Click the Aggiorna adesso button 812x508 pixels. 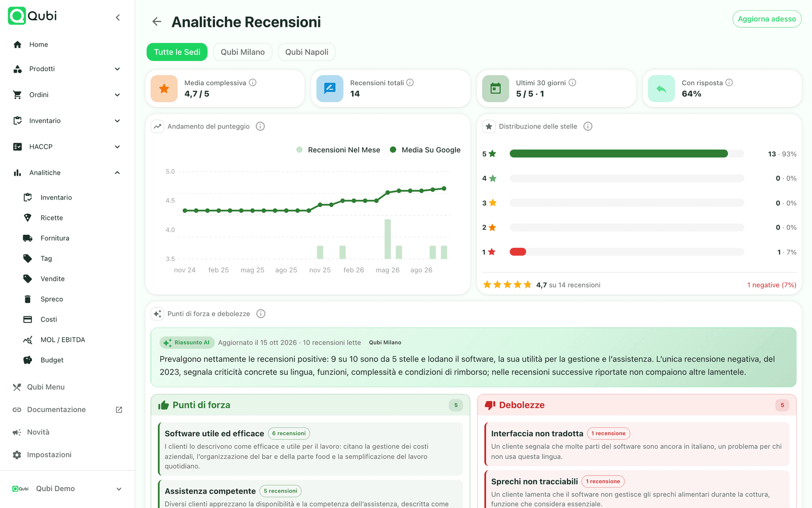(x=767, y=19)
